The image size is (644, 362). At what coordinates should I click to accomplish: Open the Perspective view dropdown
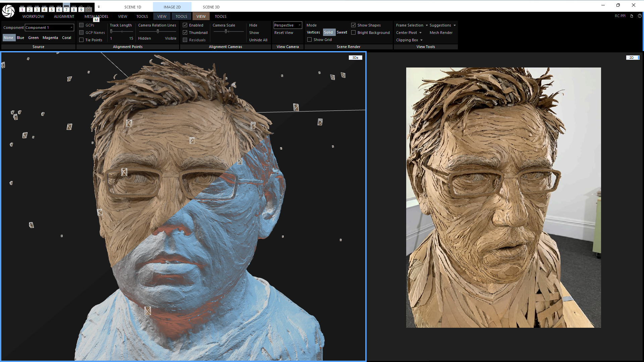coord(299,25)
